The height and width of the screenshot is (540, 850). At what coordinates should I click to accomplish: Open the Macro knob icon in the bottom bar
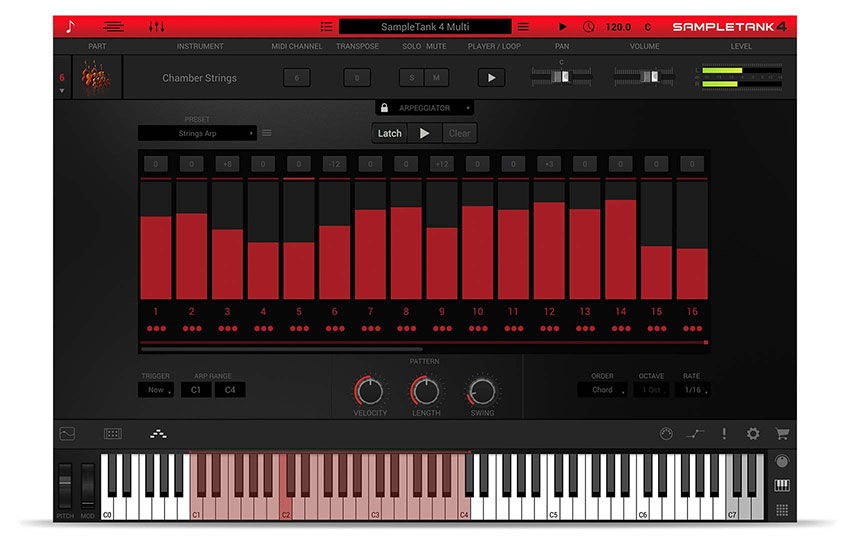click(666, 434)
